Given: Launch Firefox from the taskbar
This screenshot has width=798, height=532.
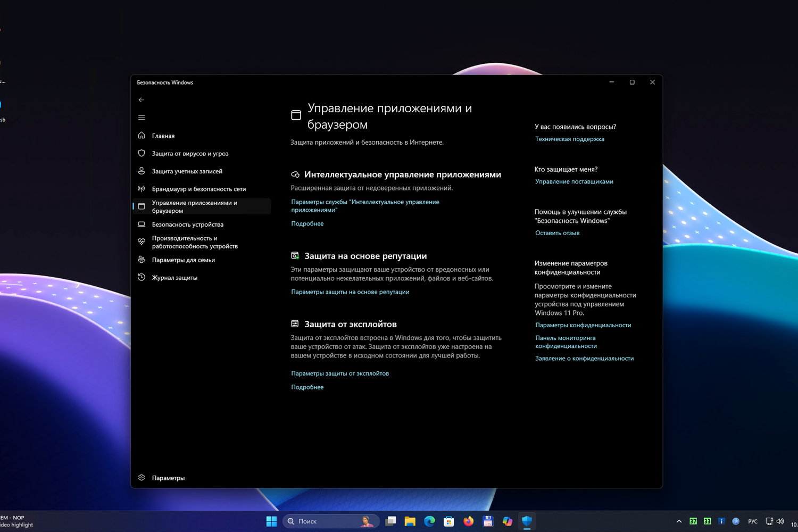Looking at the screenshot, I should point(468,521).
